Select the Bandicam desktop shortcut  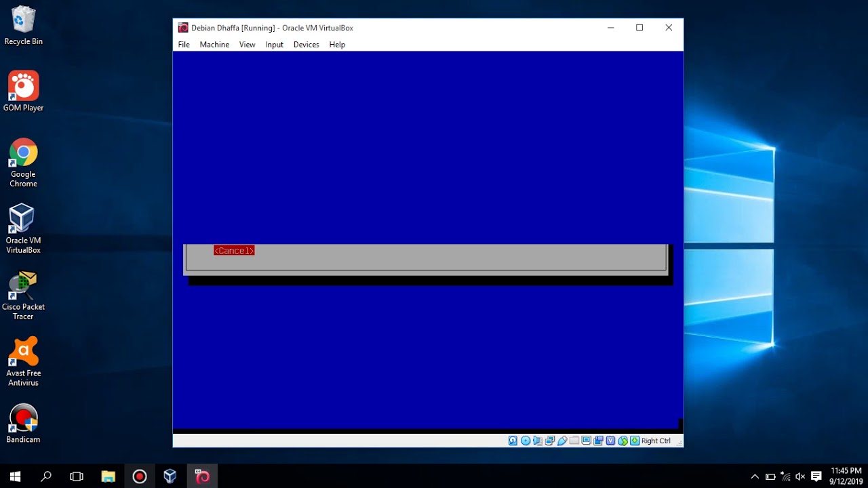tap(23, 424)
